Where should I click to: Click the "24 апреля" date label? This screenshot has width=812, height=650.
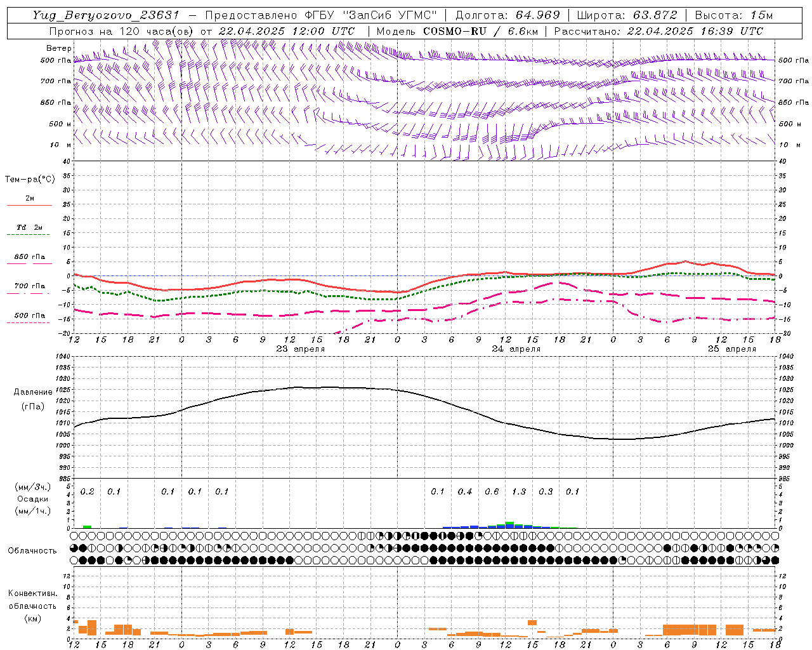click(x=516, y=349)
